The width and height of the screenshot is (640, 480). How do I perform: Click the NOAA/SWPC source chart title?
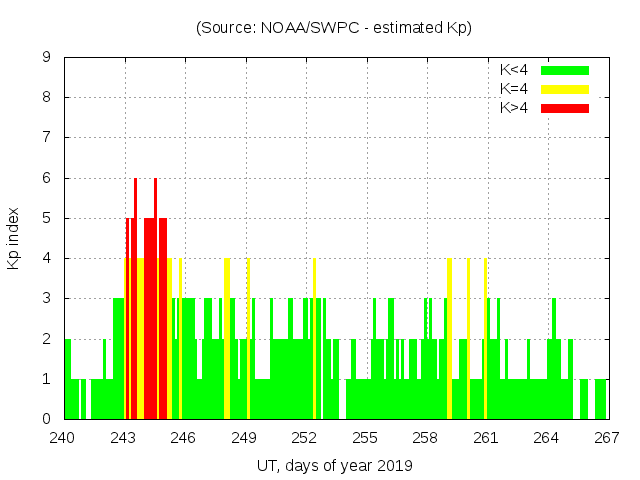334,27
